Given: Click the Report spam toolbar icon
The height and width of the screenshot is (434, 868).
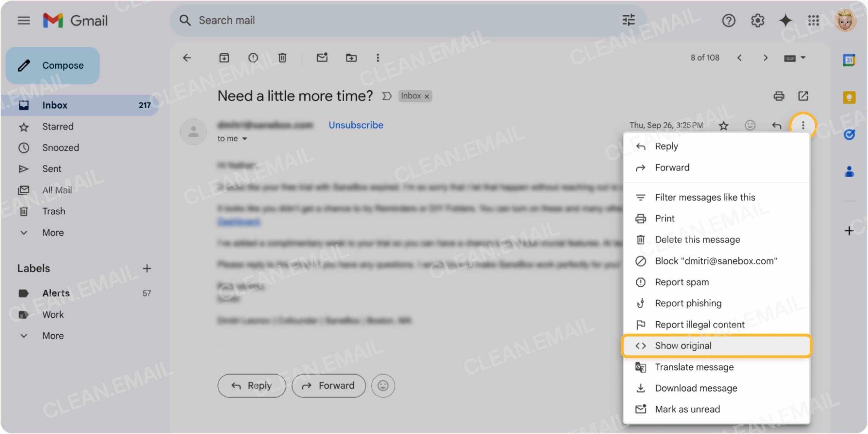Looking at the screenshot, I should pyautogui.click(x=253, y=58).
